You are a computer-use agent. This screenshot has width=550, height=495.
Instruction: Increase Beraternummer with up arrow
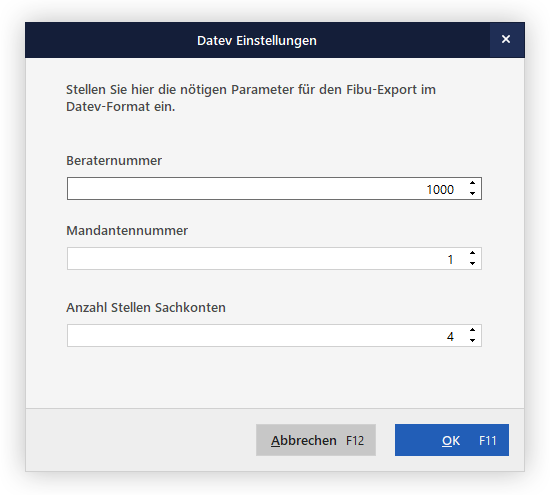tap(472, 183)
